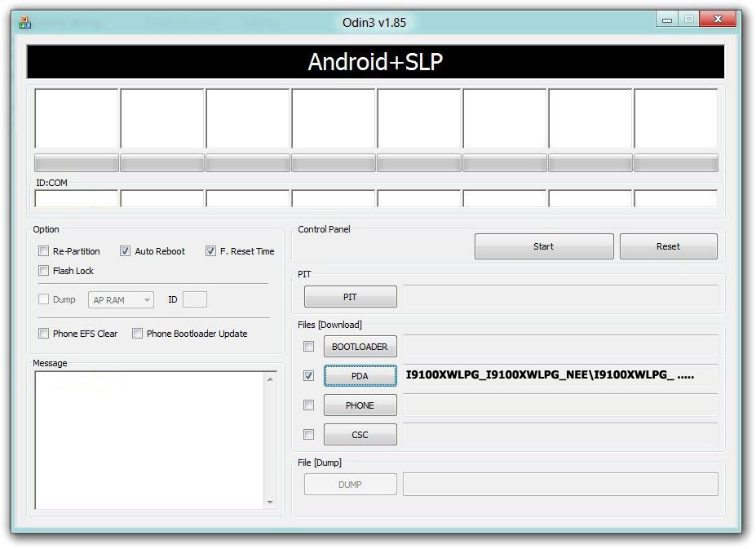Image resolution: width=756 pixels, height=549 pixels.
Task: Click the Android+SLP banner text
Action: 375,62
